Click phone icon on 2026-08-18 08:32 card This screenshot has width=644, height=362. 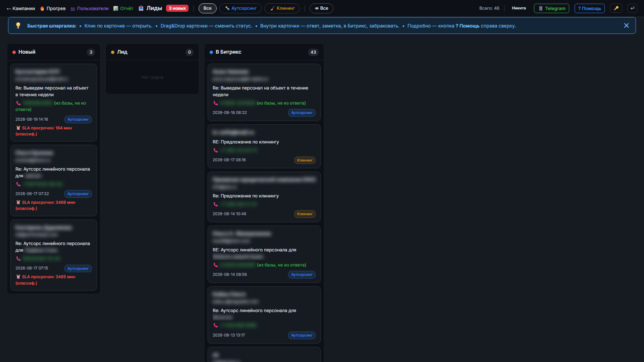coord(216,103)
